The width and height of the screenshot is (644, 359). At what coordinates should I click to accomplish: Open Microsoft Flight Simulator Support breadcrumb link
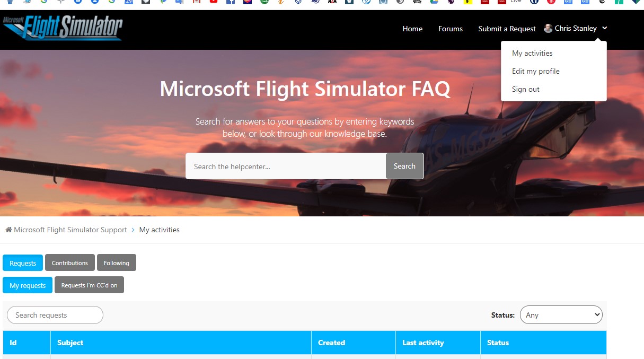pos(70,230)
